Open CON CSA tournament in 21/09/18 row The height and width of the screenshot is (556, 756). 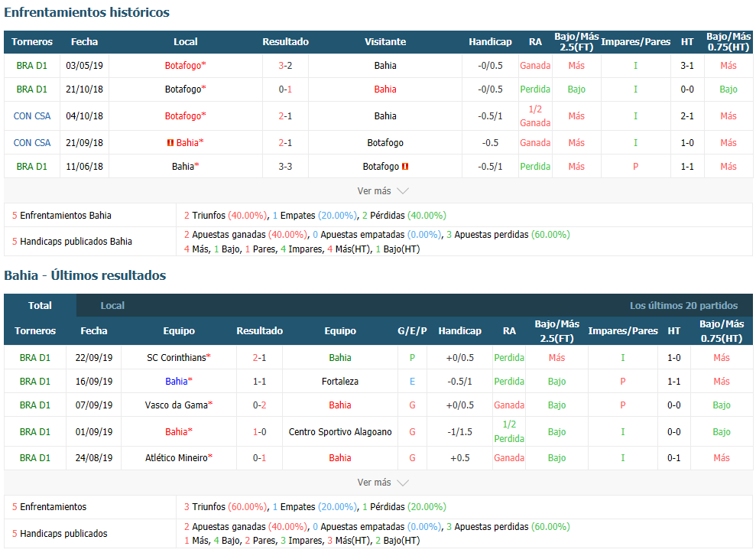pos(32,143)
